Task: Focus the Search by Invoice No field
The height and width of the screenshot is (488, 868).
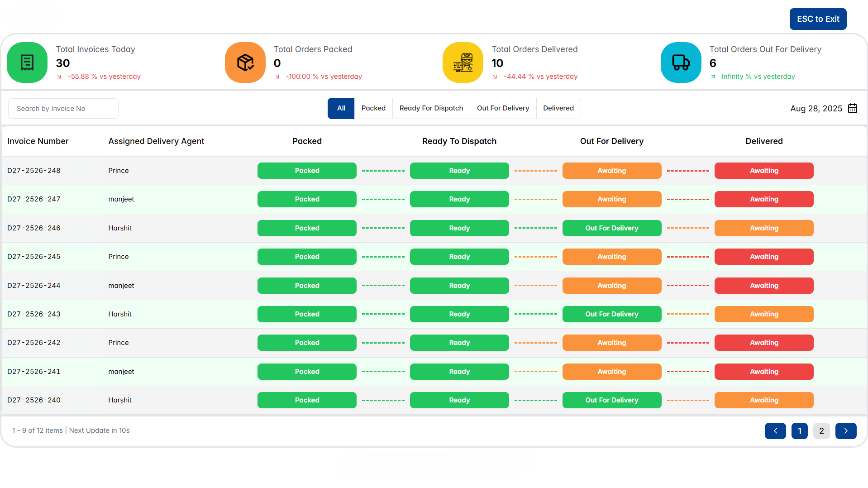Action: (x=63, y=109)
